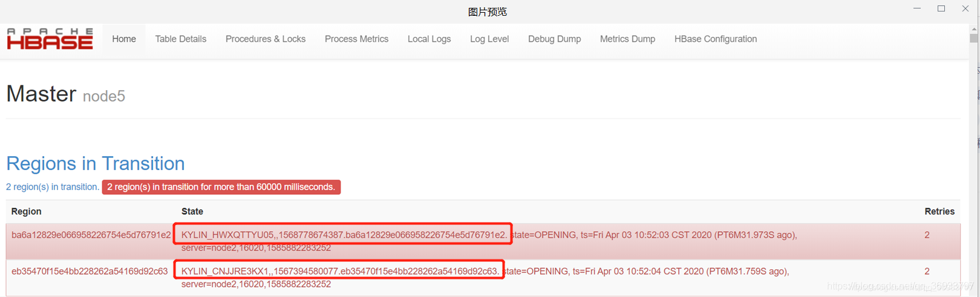This screenshot has width=980, height=297.
Task: Maximize the image preview window
Action: (x=941, y=8)
